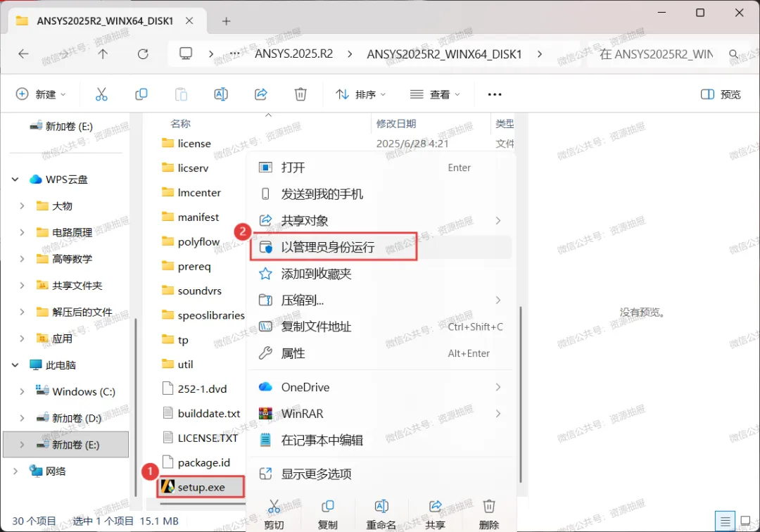The image size is (760, 532).
Task: Open the 新建 (New) dropdown
Action: (41, 94)
